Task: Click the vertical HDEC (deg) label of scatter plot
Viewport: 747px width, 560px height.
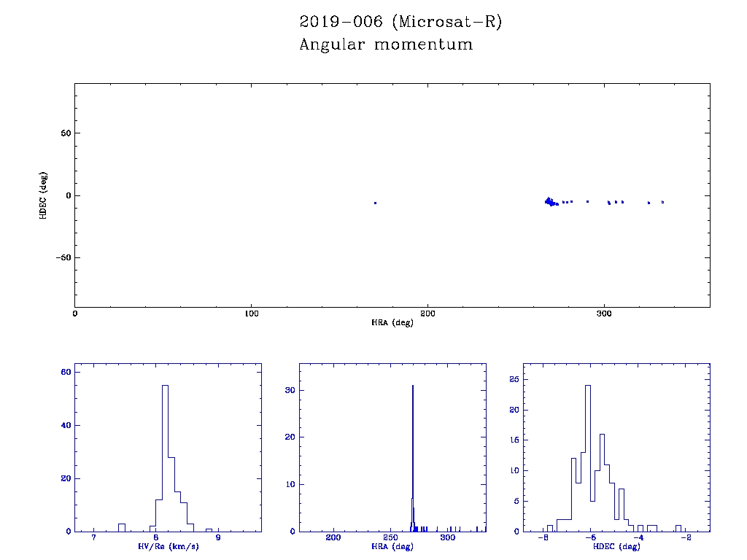Action: click(x=43, y=195)
